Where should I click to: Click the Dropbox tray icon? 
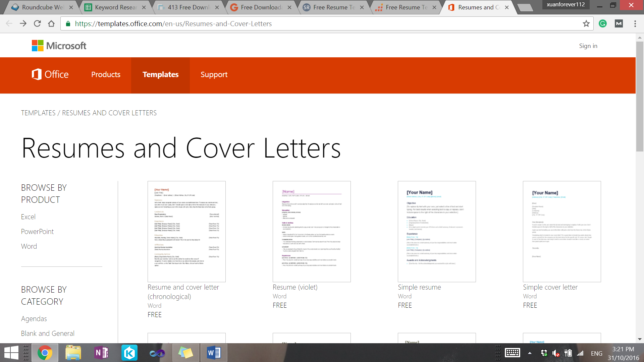544,353
